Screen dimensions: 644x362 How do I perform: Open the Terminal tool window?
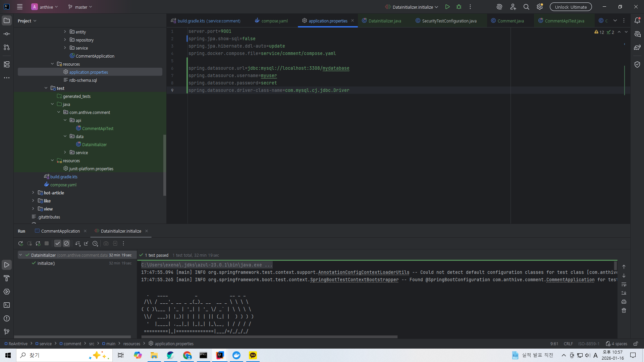[x=7, y=305]
